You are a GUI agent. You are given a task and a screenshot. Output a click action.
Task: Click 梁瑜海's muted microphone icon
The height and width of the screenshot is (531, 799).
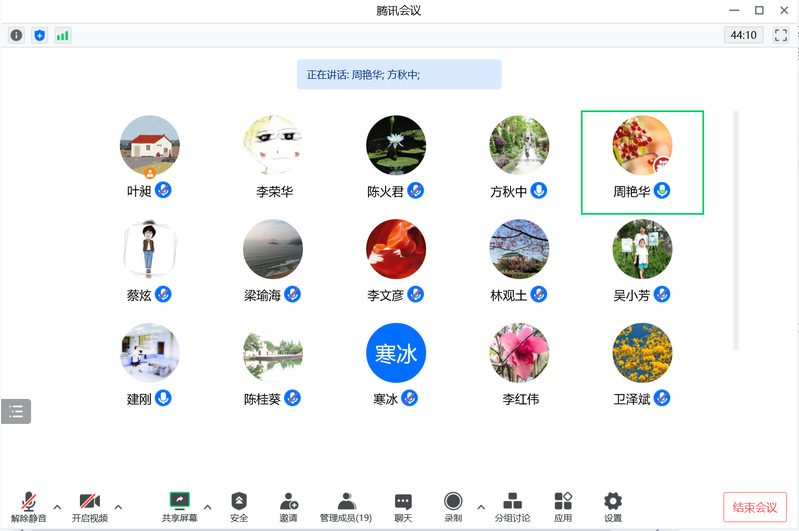(292, 295)
